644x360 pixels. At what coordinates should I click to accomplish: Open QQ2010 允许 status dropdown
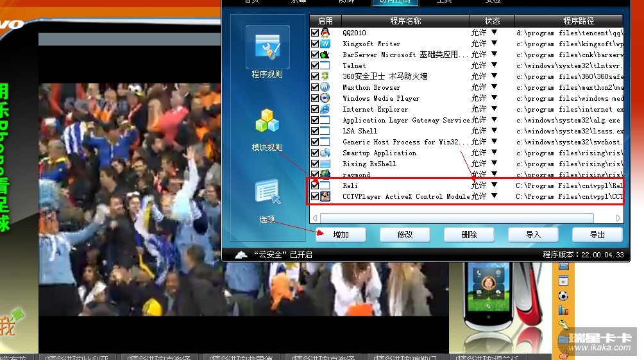coord(494,32)
